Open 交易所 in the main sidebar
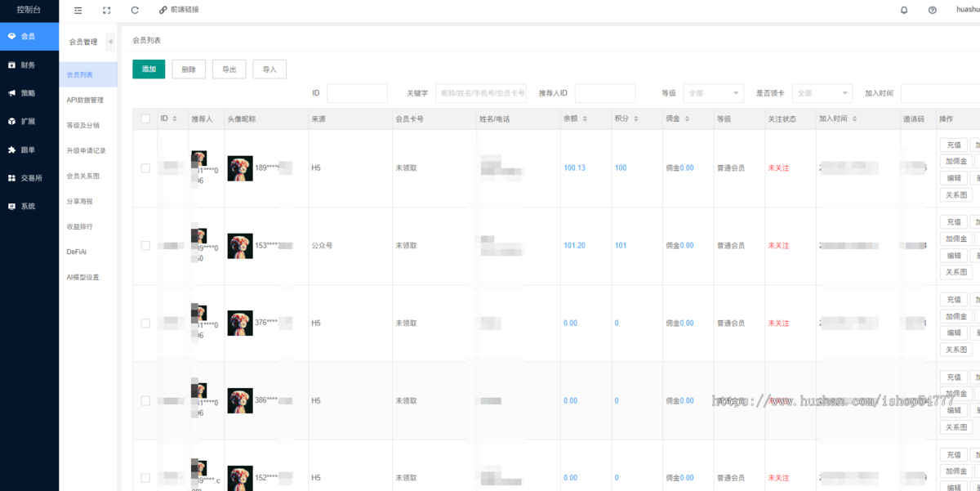This screenshot has width=980, height=491. (29, 177)
